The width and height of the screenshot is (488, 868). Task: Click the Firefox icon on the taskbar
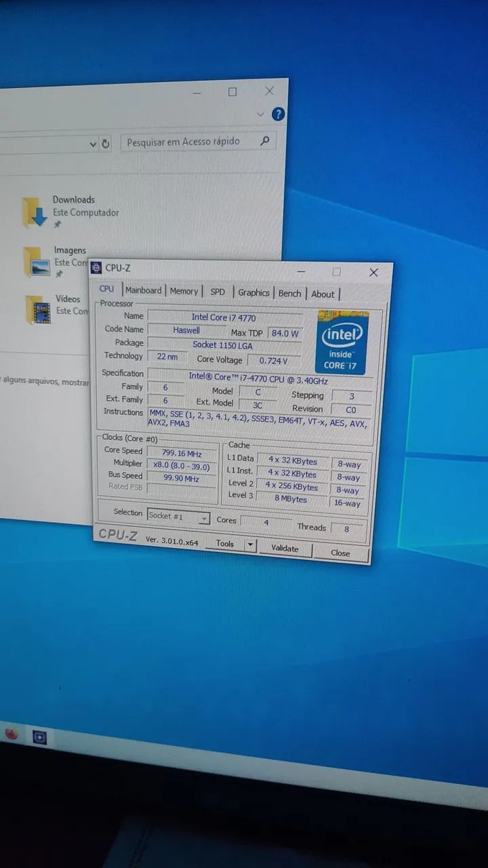(x=11, y=733)
